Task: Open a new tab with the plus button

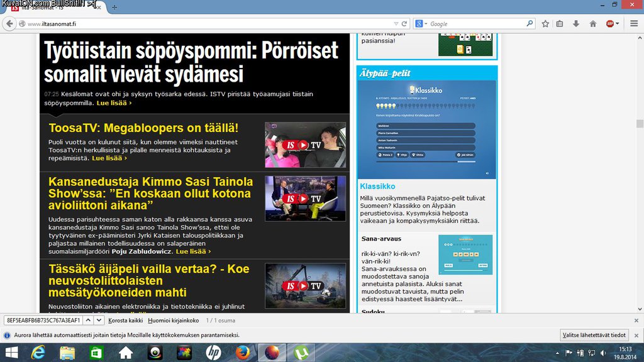Action: click(x=114, y=7)
